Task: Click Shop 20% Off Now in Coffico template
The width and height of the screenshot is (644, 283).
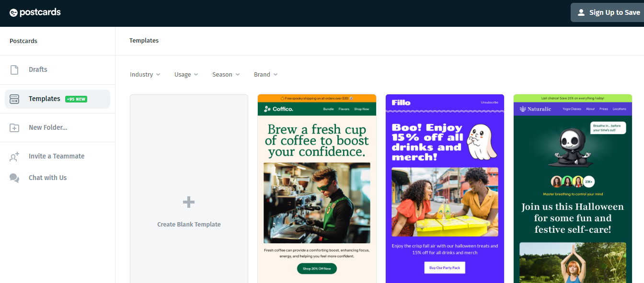Action: tap(317, 269)
